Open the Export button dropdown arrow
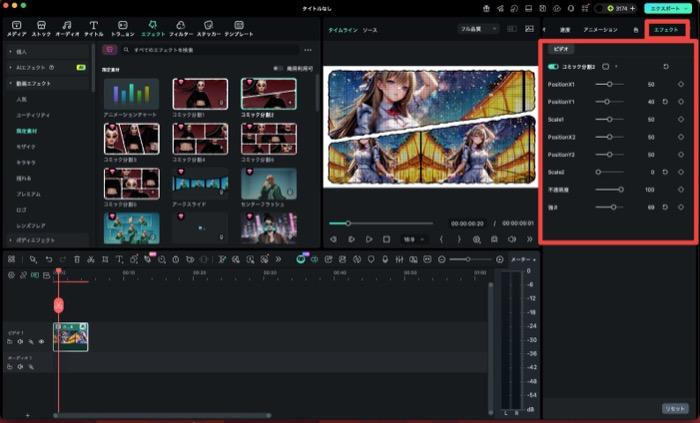 click(686, 8)
